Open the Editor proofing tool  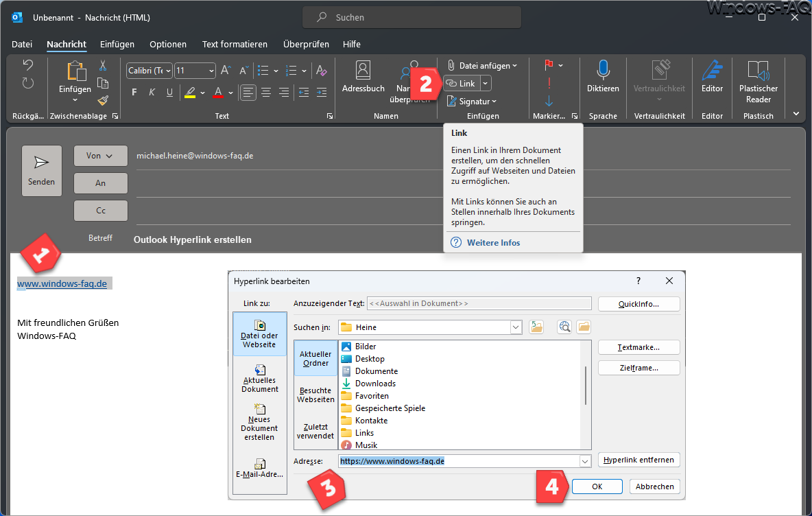[712, 77]
